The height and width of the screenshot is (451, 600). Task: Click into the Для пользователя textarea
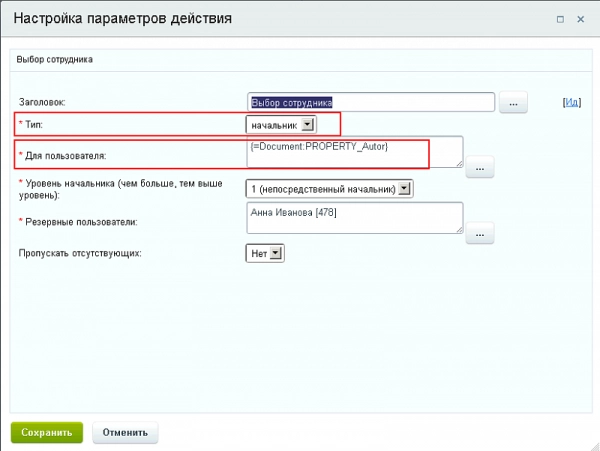pos(354,152)
